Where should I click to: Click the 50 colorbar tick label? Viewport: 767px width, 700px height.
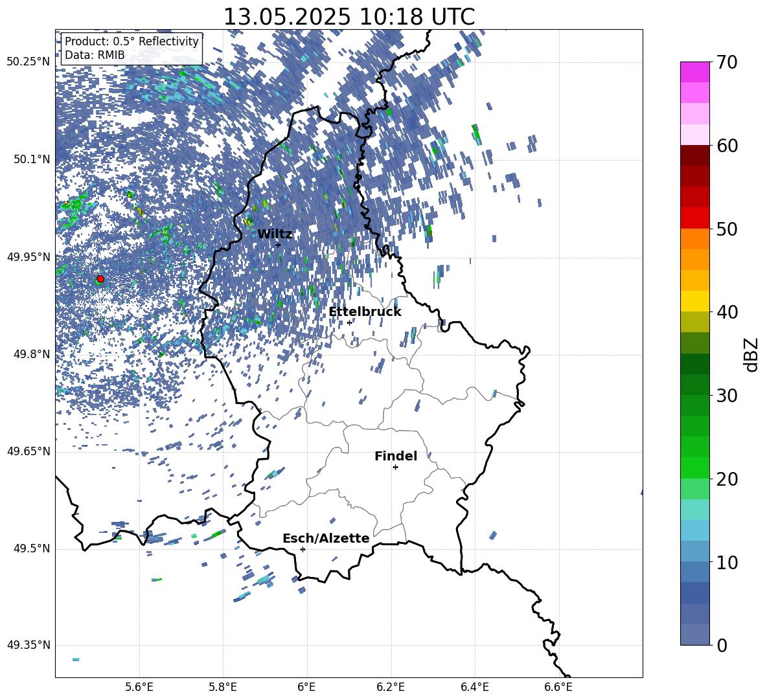(x=727, y=229)
